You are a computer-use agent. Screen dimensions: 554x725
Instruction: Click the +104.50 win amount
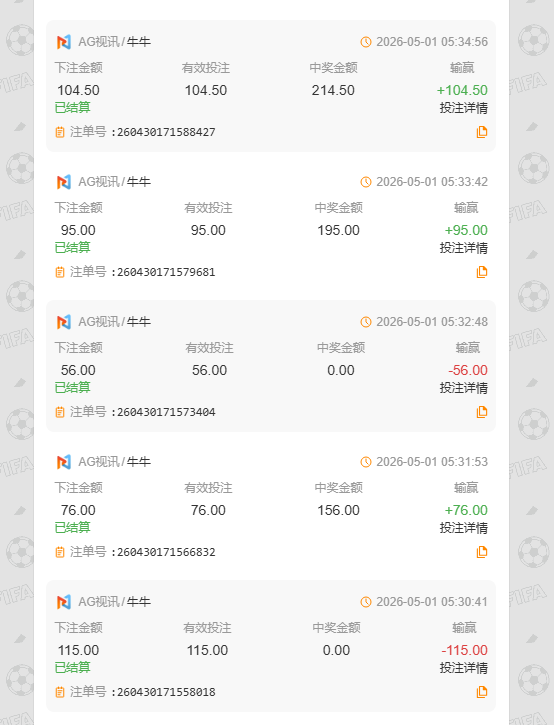coord(462,90)
